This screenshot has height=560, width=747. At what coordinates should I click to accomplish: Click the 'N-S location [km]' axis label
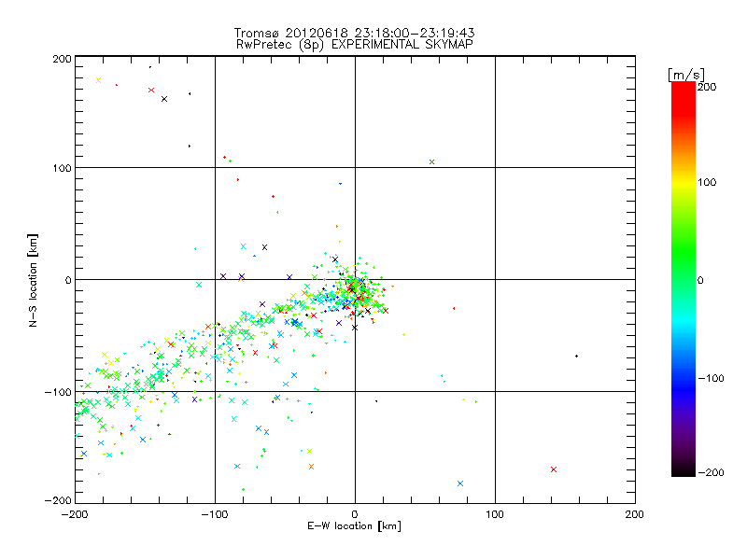point(33,281)
